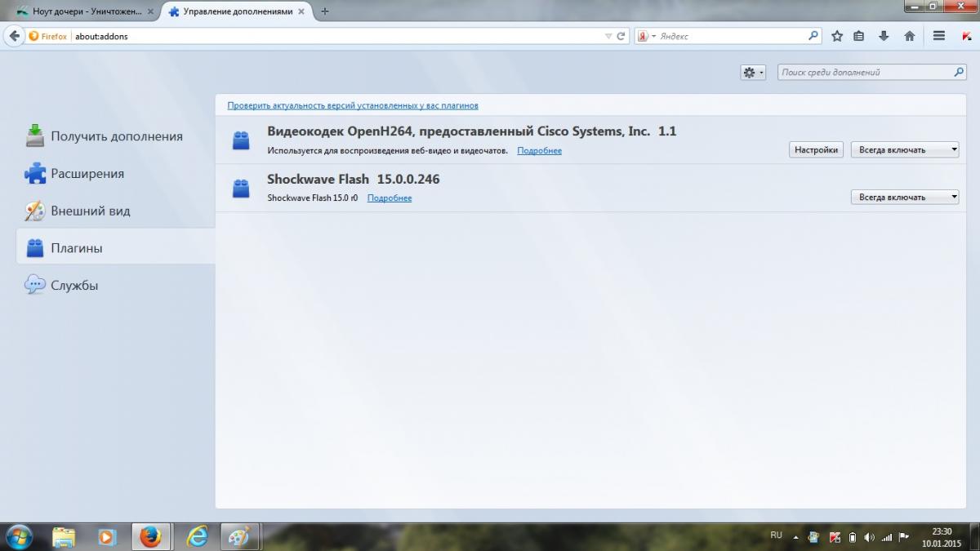Image resolution: width=980 pixels, height=551 pixels.
Task: Go to the home page icon
Action: point(909,37)
